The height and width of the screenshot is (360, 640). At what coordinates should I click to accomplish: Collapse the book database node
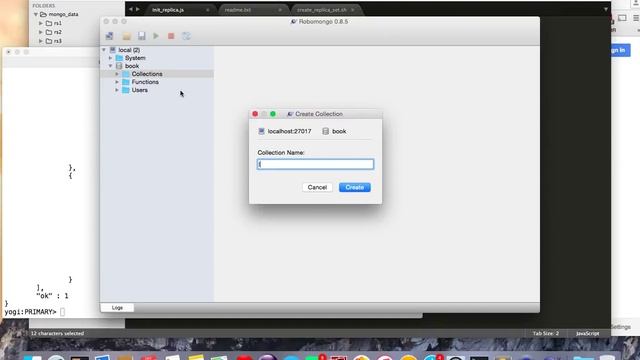(x=111, y=66)
